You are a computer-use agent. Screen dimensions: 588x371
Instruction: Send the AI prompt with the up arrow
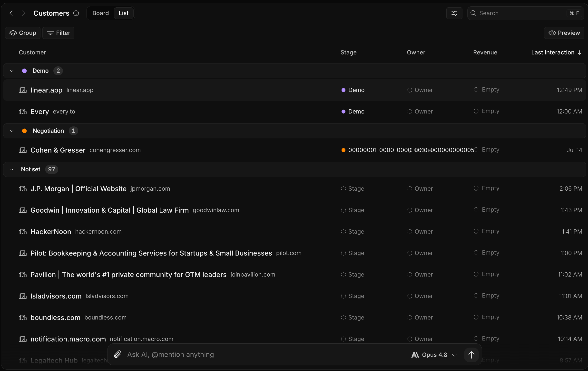[471, 355]
